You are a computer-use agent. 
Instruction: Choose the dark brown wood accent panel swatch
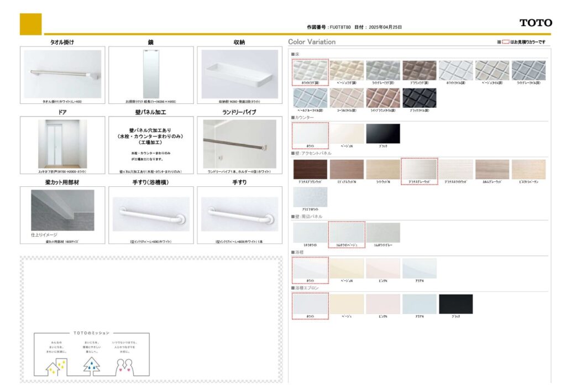310,169
